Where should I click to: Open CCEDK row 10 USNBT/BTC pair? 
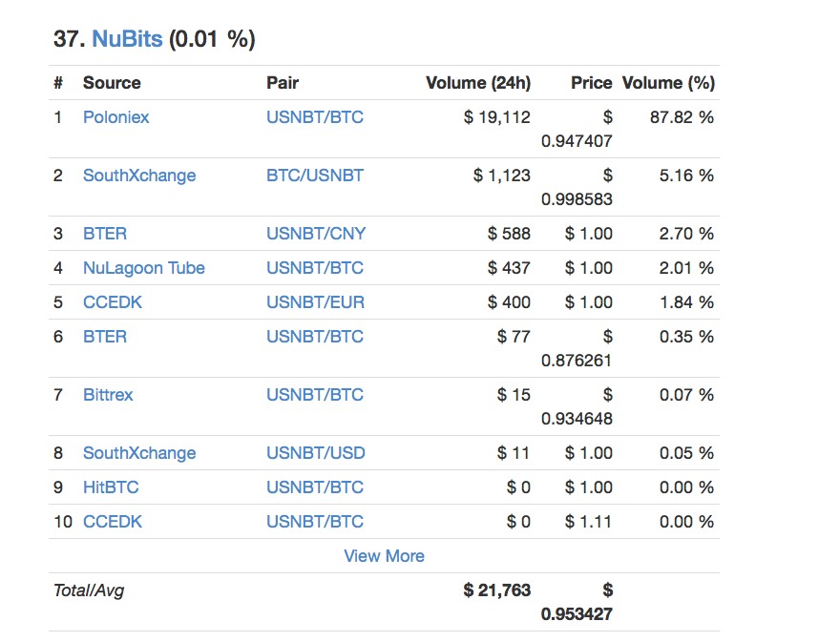315,522
